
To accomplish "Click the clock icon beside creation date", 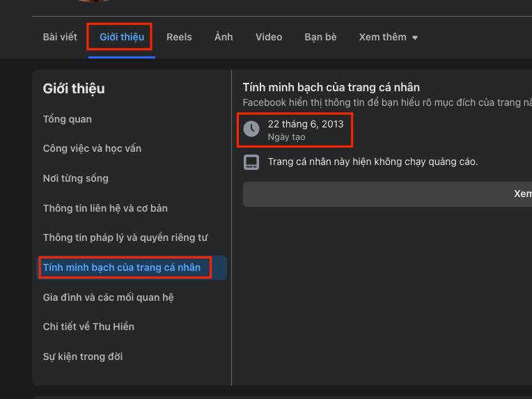I will point(251,129).
